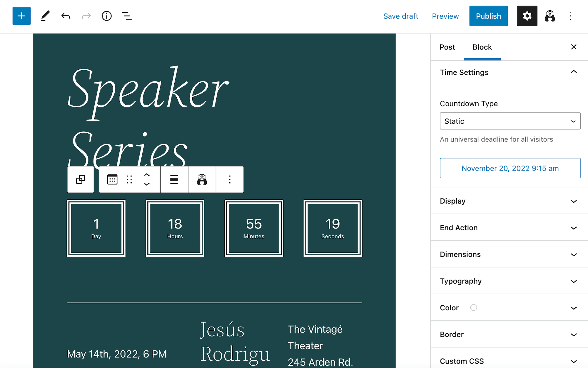Open the countdown block type calendar icon
588x368 pixels.
(x=113, y=179)
